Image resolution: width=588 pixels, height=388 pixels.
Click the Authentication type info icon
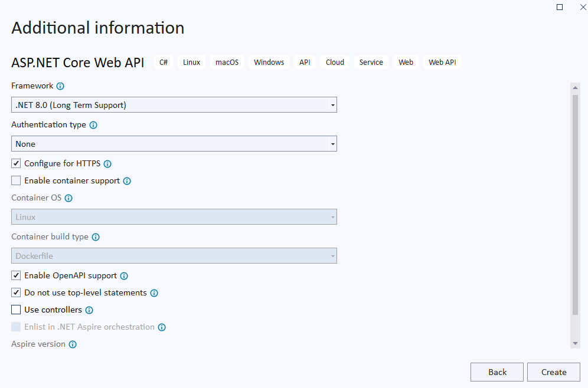93,125
